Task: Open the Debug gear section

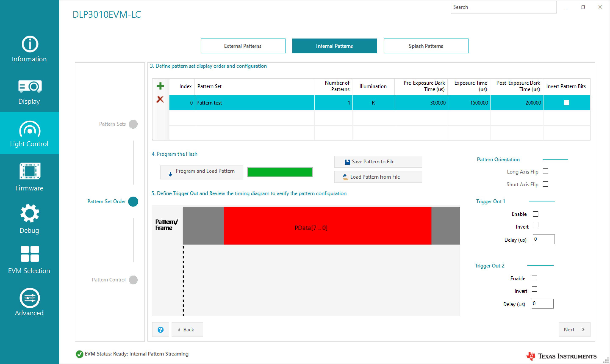Action: pos(29,219)
